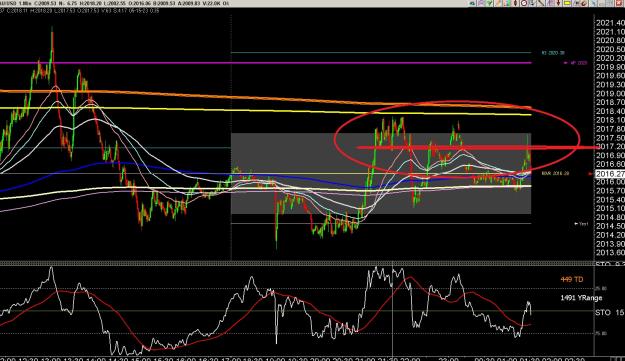Click the '1491 YRange' label
The image size is (625, 361).
(581, 298)
